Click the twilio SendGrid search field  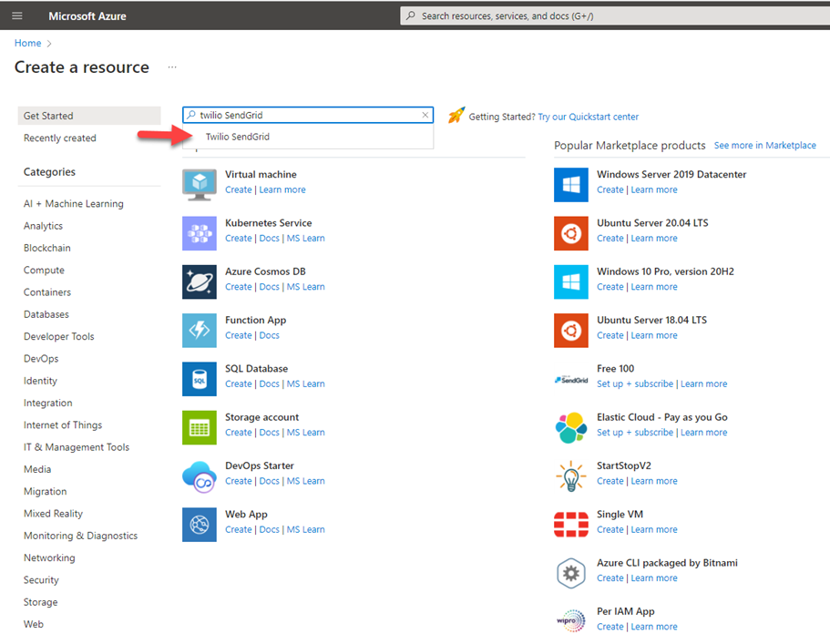point(308,115)
